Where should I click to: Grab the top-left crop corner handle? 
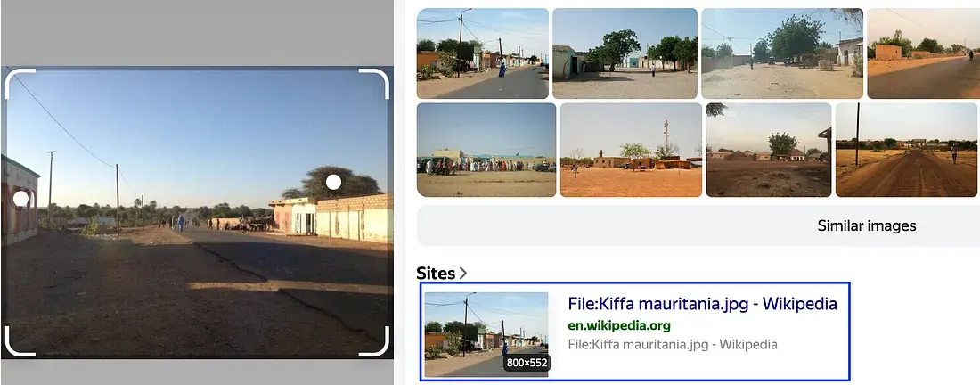point(20,84)
